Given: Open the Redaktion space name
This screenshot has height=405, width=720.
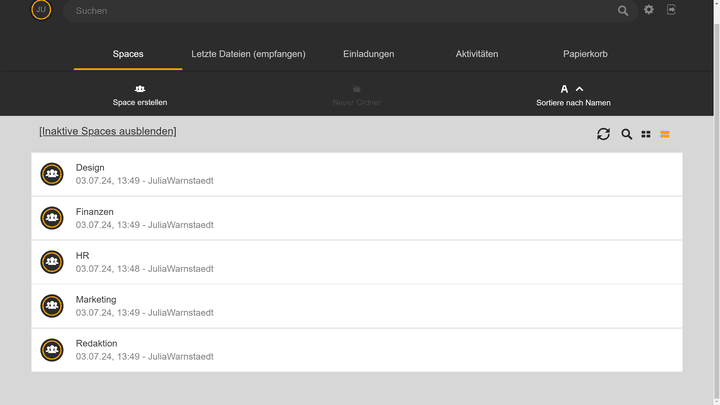Looking at the screenshot, I should click(96, 343).
